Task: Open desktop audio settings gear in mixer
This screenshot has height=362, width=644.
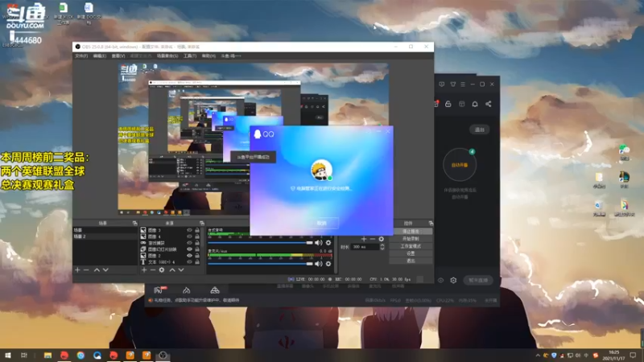Action: coord(328,243)
